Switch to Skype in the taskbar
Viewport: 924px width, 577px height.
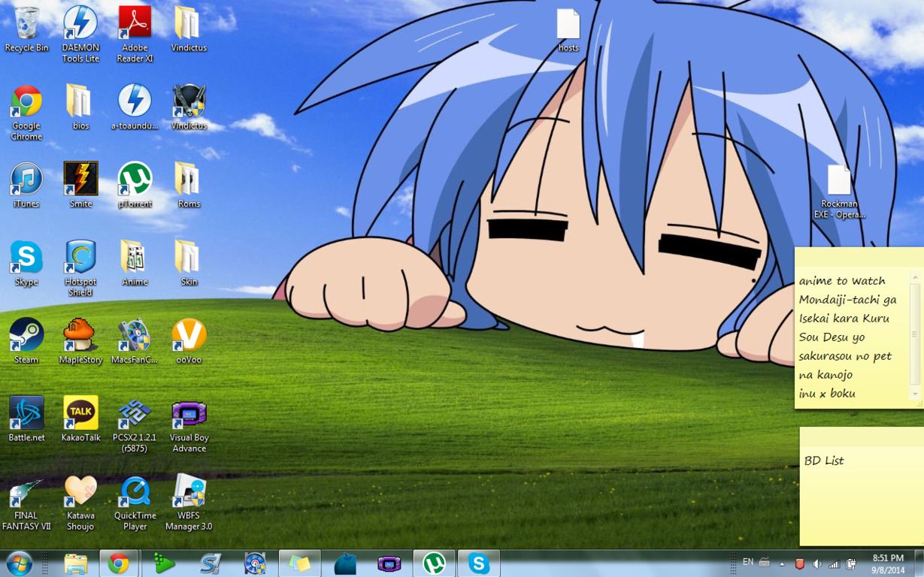(x=478, y=563)
